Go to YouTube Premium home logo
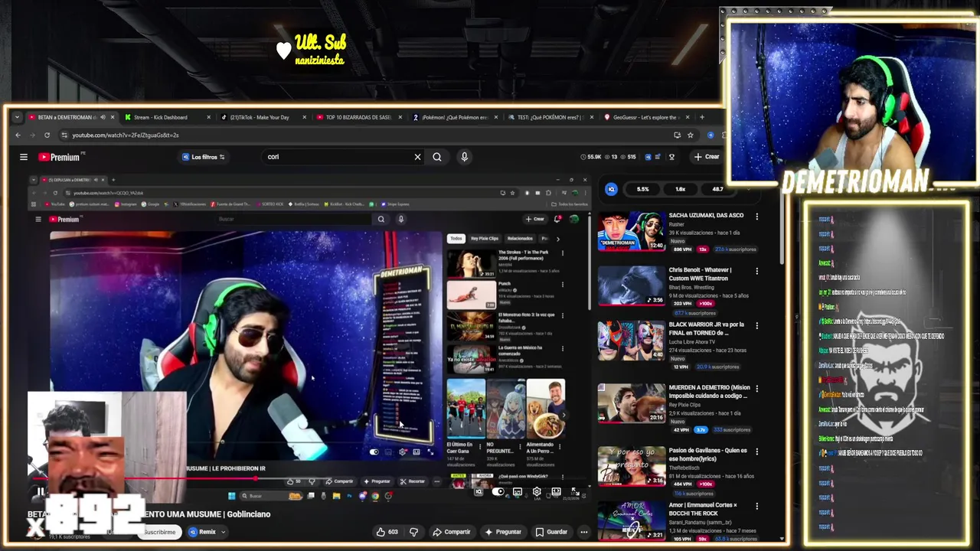Viewport: 980px width, 551px height. pyautogui.click(x=60, y=157)
